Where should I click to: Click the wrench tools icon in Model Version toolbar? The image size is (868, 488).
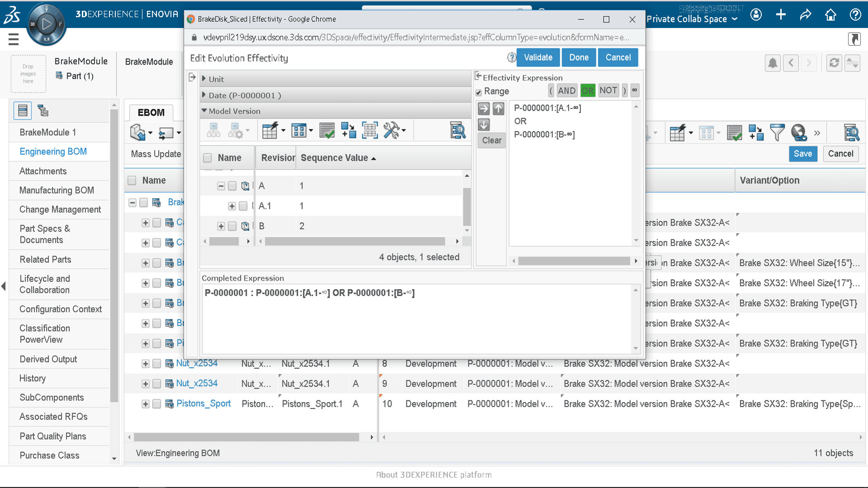pyautogui.click(x=392, y=131)
